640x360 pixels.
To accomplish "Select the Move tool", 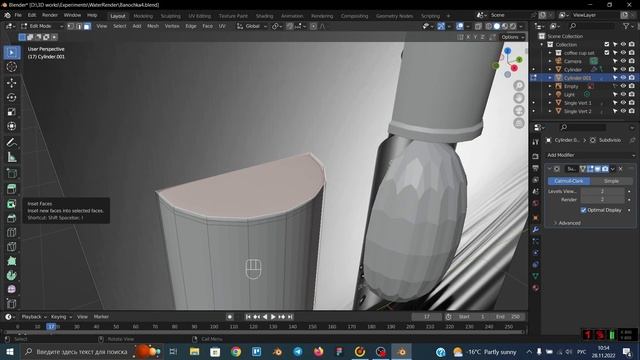I will tap(11, 83).
